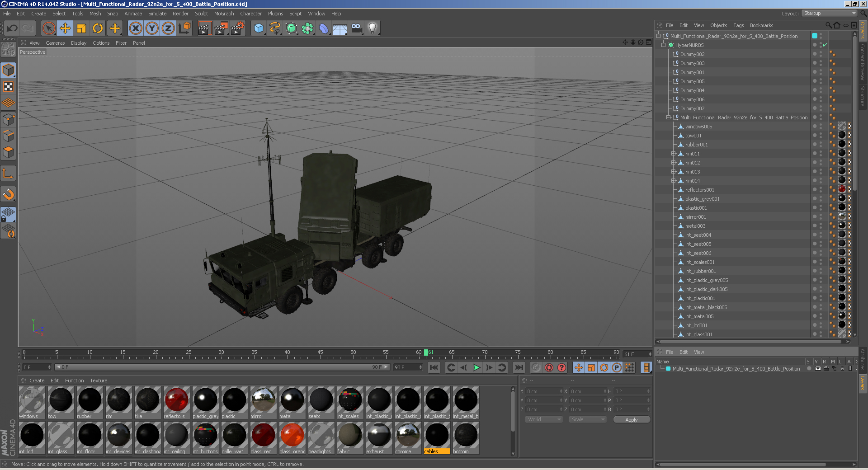This screenshot has width=868, height=470.
Task: Expand the rim012 object
Action: tap(673, 163)
